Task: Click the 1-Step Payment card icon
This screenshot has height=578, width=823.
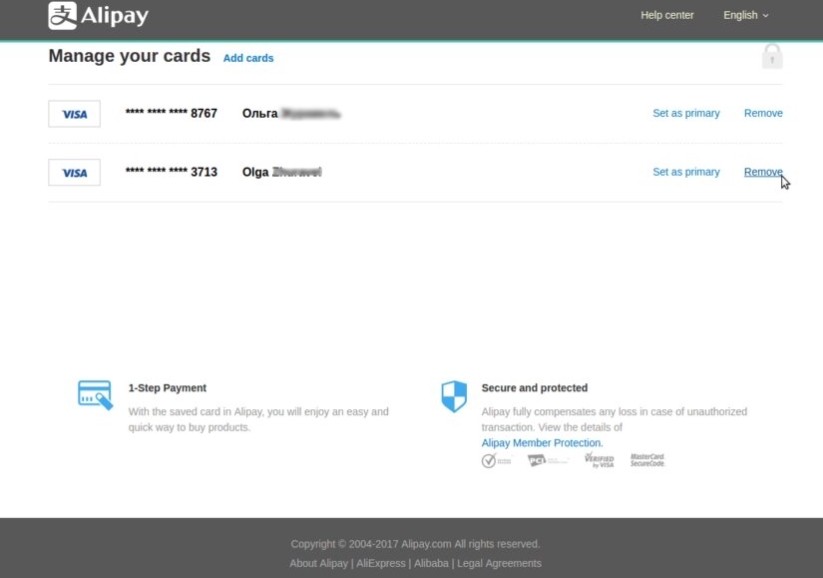Action: click(x=95, y=395)
